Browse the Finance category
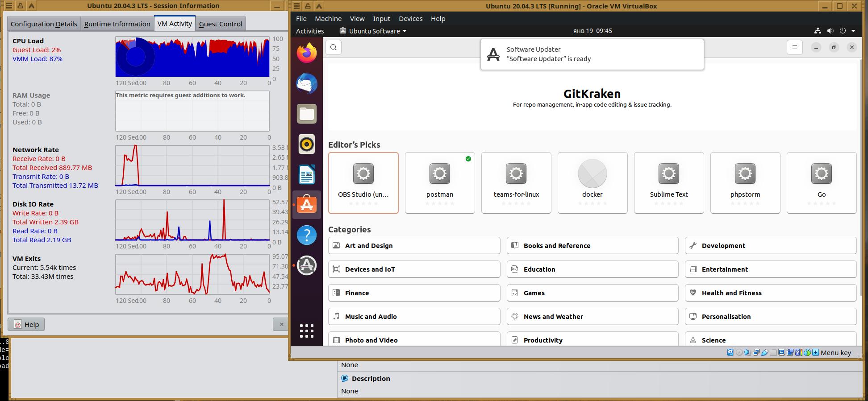This screenshot has height=401, width=868. click(x=414, y=293)
